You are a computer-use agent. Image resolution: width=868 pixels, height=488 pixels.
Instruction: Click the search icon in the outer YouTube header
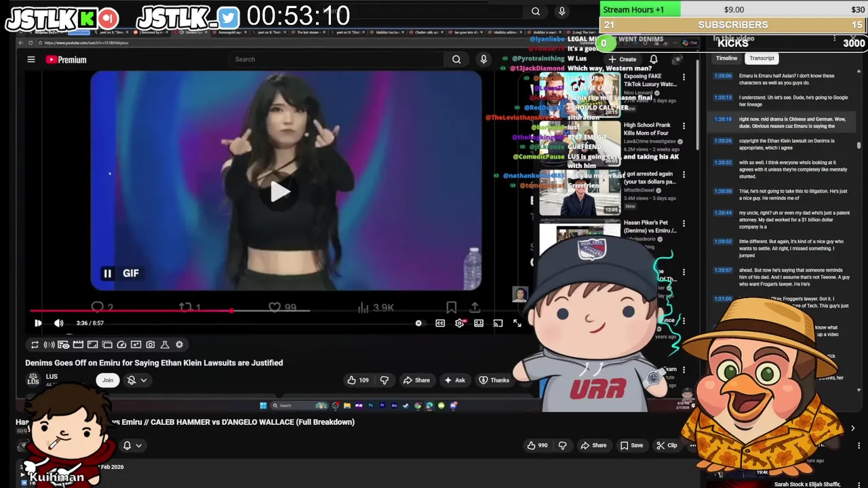pos(536,12)
